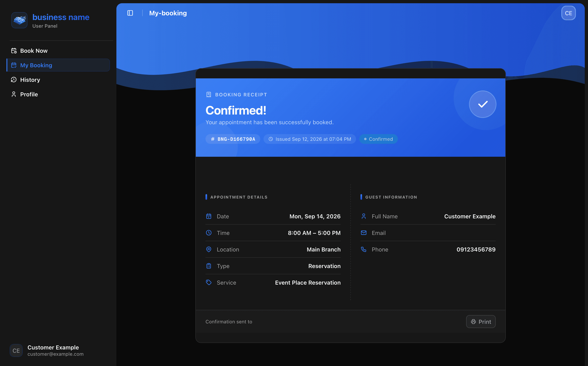Click the tag icon beside Service
588x366 pixels.
coord(209,283)
